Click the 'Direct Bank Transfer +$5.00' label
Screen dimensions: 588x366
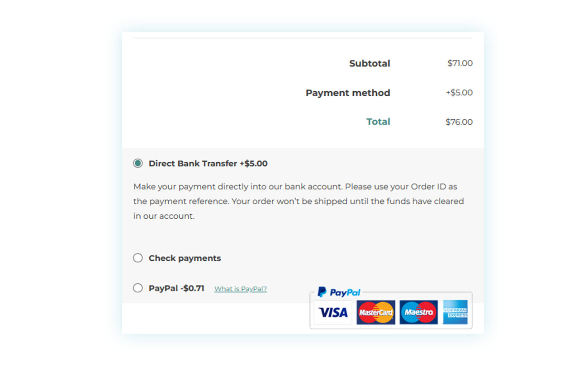208,164
